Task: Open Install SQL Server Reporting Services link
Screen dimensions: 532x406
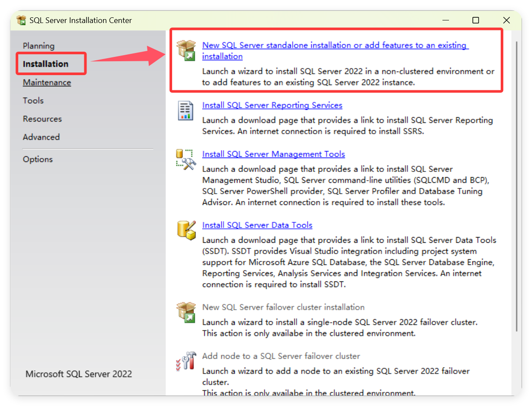Action: 272,105
